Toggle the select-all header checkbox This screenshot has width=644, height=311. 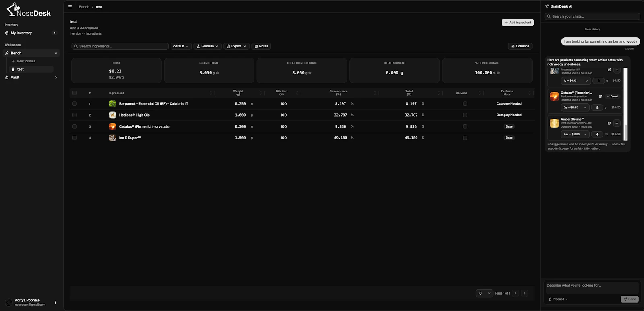(x=74, y=93)
